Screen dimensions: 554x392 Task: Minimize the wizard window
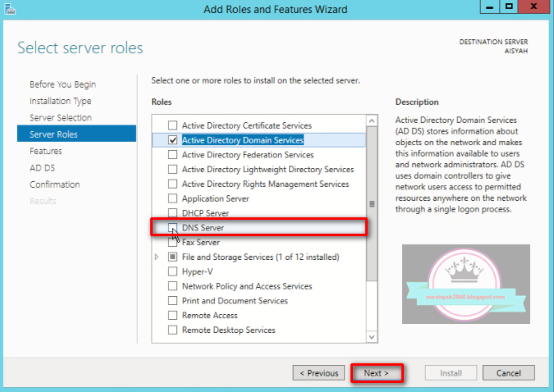coord(490,7)
